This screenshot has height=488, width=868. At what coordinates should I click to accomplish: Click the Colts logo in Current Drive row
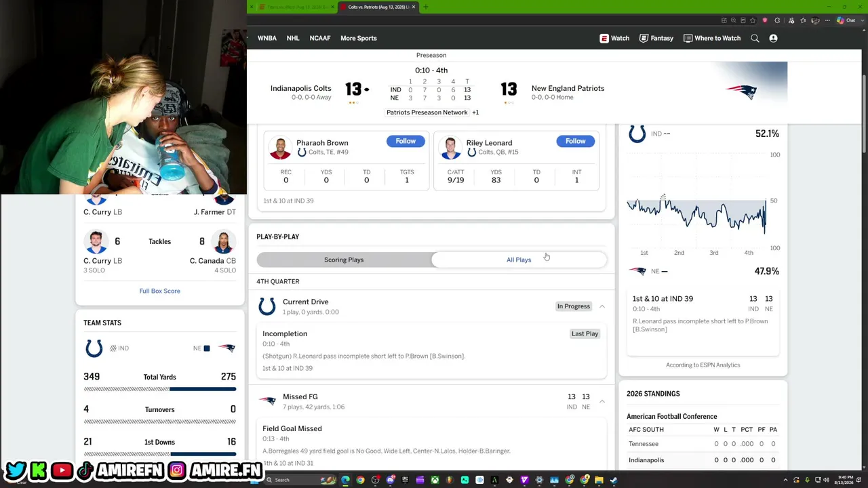(x=267, y=306)
